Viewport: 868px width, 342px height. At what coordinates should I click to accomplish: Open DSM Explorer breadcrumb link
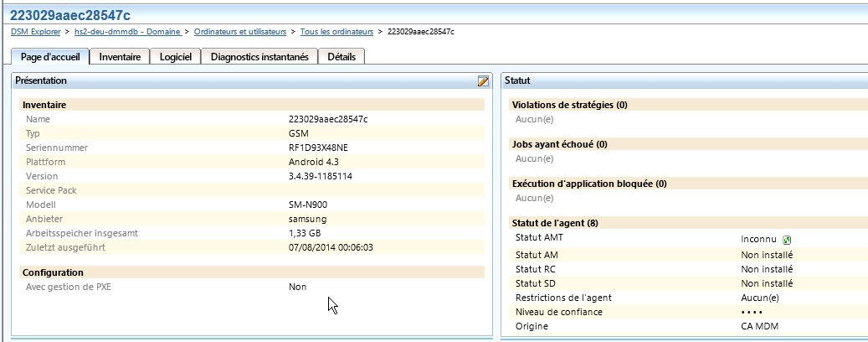click(37, 31)
